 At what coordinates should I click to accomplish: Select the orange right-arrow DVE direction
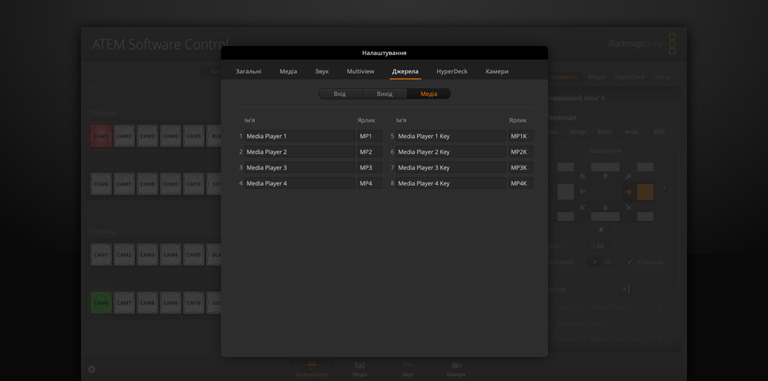628,192
